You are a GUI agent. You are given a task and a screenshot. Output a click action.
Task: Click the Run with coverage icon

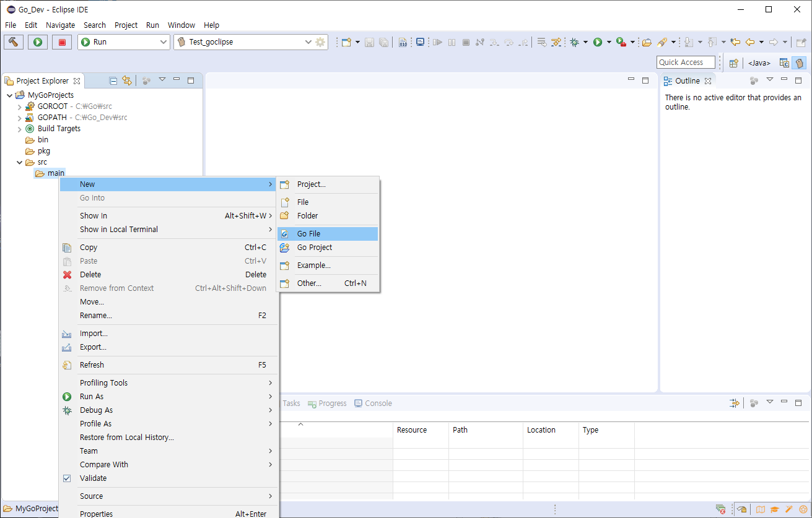coord(621,42)
